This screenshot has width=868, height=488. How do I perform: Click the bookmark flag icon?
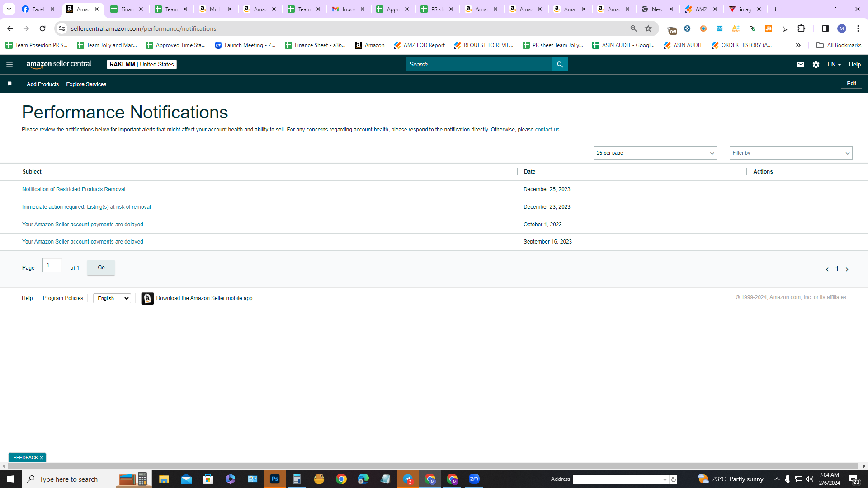pyautogui.click(x=9, y=84)
